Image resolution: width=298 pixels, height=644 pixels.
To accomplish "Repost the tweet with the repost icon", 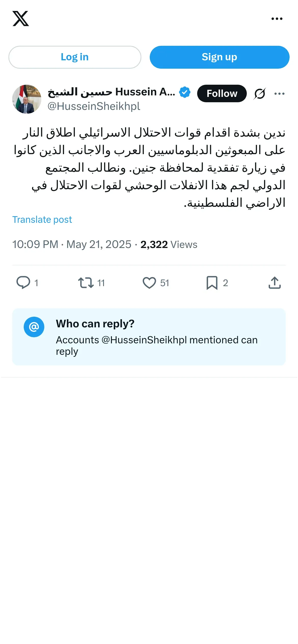I will tap(86, 283).
